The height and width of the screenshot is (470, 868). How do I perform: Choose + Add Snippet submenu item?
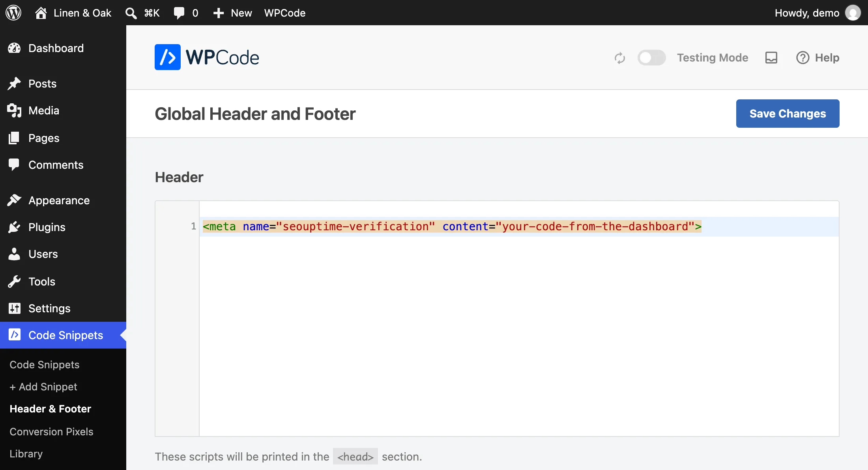point(43,387)
